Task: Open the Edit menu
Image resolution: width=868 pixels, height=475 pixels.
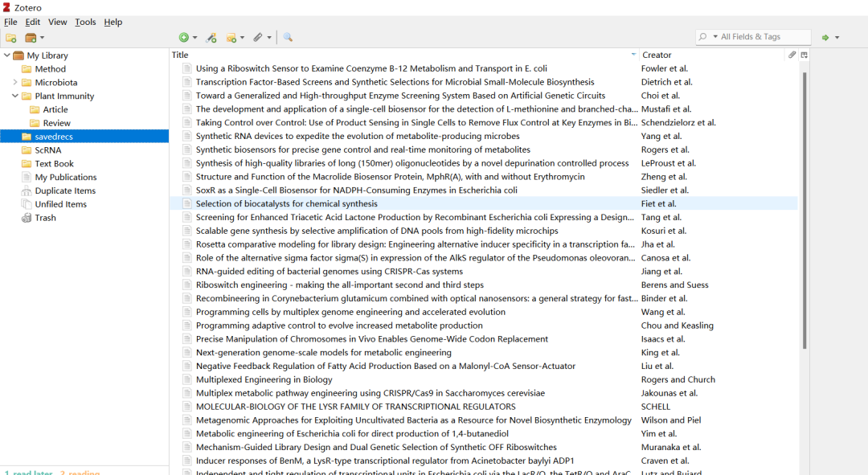Action: tap(33, 23)
